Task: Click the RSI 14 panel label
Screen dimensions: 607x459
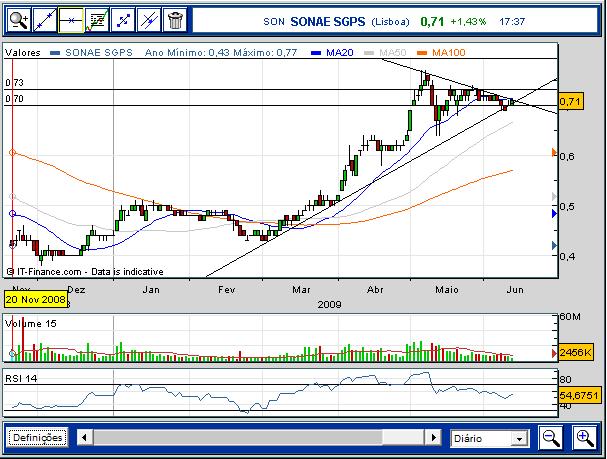Action: 21,379
